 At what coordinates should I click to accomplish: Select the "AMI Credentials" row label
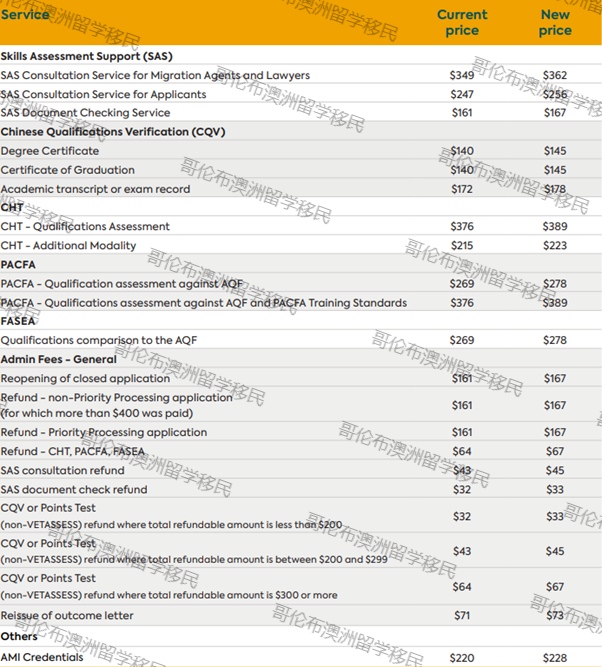(42, 657)
